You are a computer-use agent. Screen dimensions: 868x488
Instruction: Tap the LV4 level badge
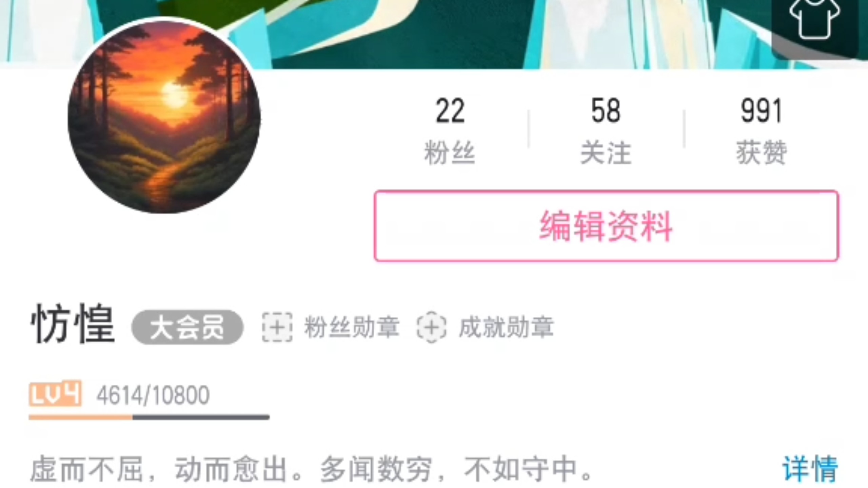tap(55, 393)
